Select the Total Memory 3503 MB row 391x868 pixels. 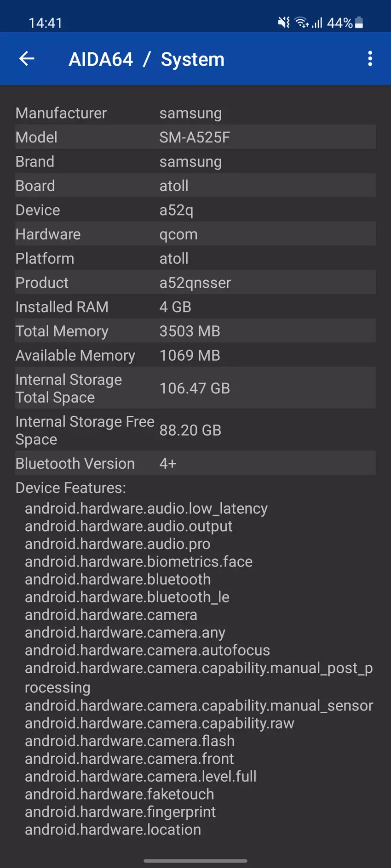pos(195,331)
